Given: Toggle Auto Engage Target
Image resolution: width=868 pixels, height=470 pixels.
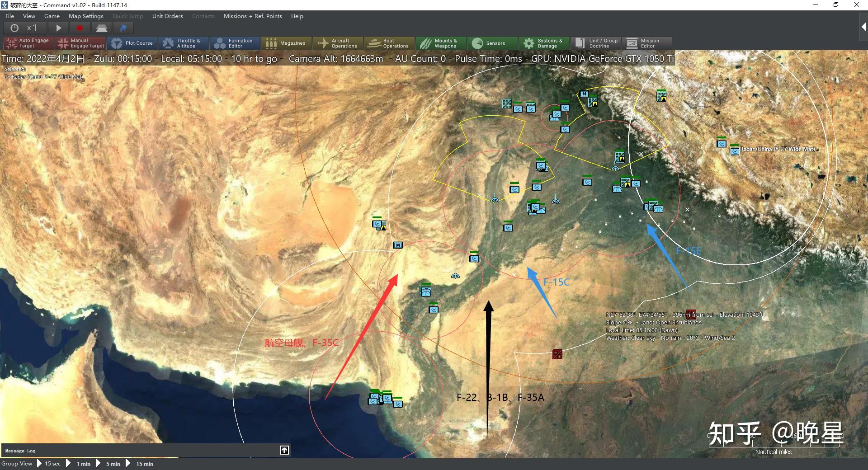Looking at the screenshot, I should 28,43.
